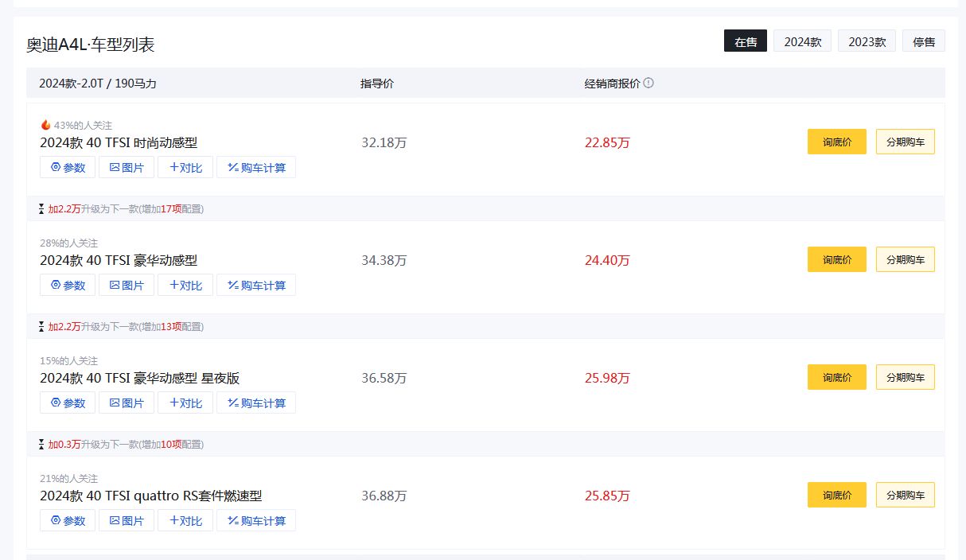Open 购车计算 for quattro RS套件燃速型
This screenshot has width=966, height=560.
[256, 520]
